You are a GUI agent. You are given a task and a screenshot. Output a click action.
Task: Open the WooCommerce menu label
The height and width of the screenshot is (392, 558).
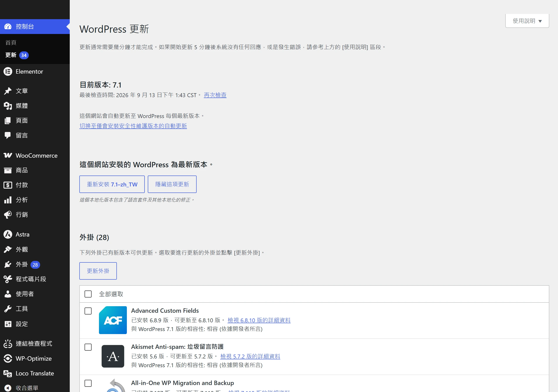pyautogui.click(x=37, y=155)
